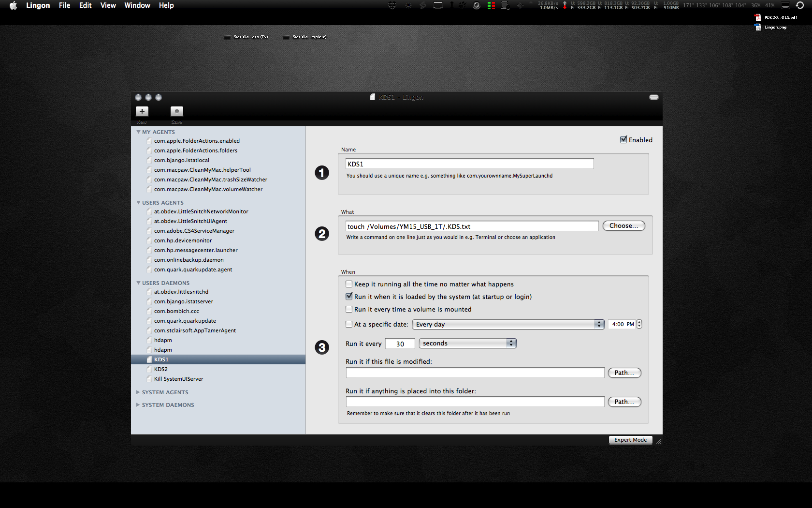This screenshot has width=812, height=508.
Task: Click the 4:00 PM time field
Action: coord(622,324)
